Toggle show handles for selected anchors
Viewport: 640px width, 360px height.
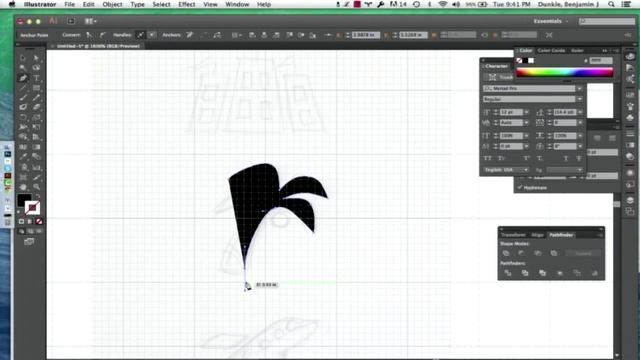[140, 35]
